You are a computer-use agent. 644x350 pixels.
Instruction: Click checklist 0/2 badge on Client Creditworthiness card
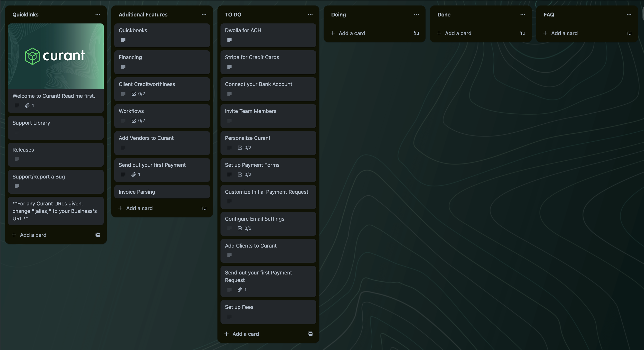point(138,94)
